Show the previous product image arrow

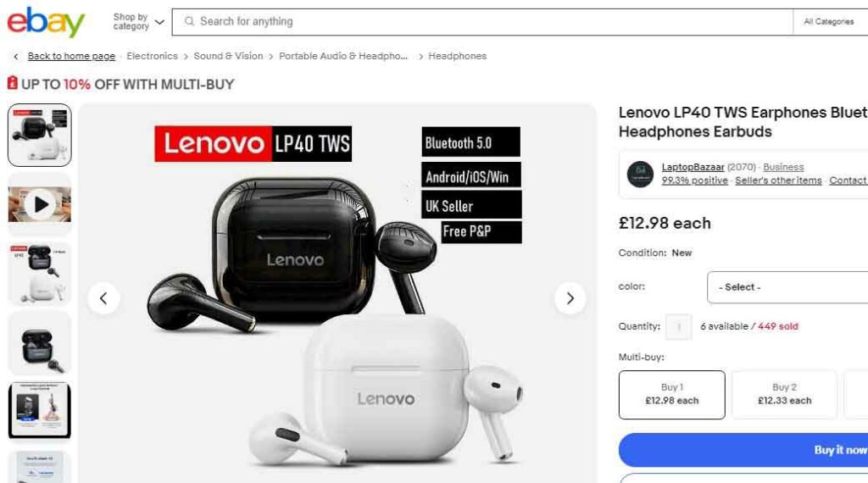103,298
